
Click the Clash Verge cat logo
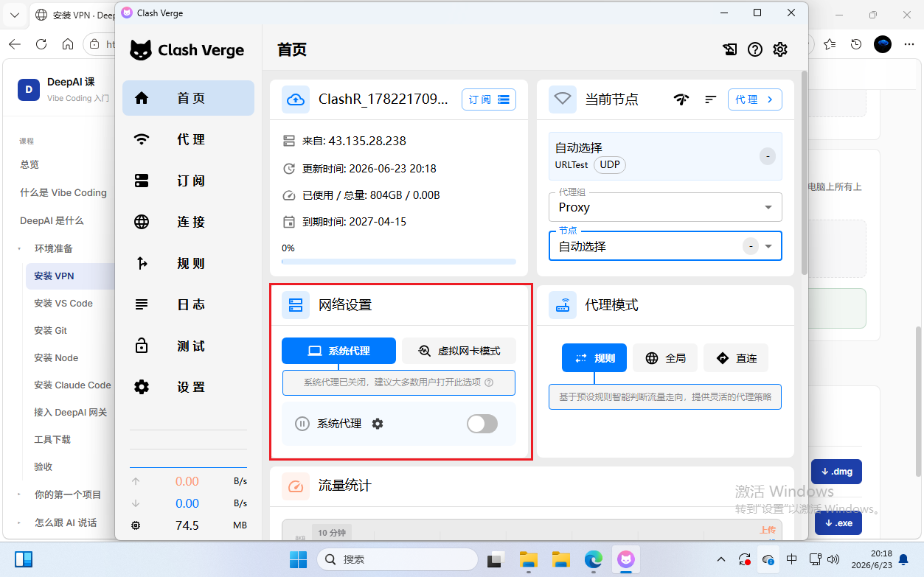tap(141, 50)
